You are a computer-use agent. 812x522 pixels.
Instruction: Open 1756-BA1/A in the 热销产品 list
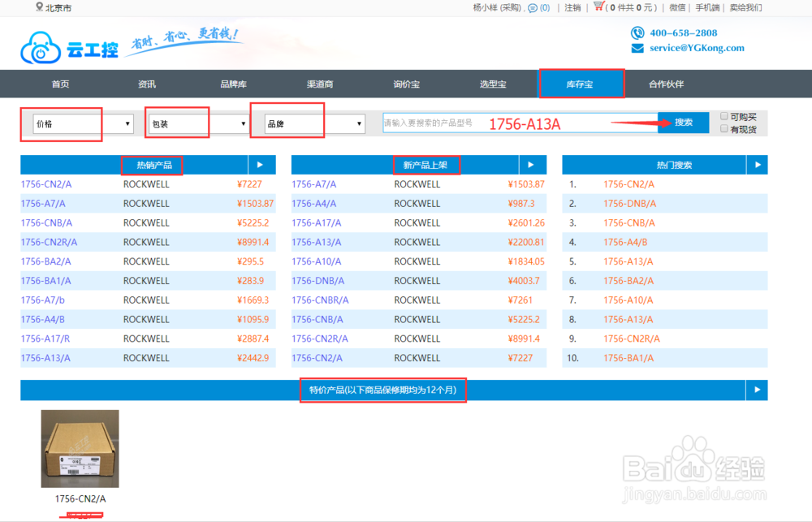(45, 281)
